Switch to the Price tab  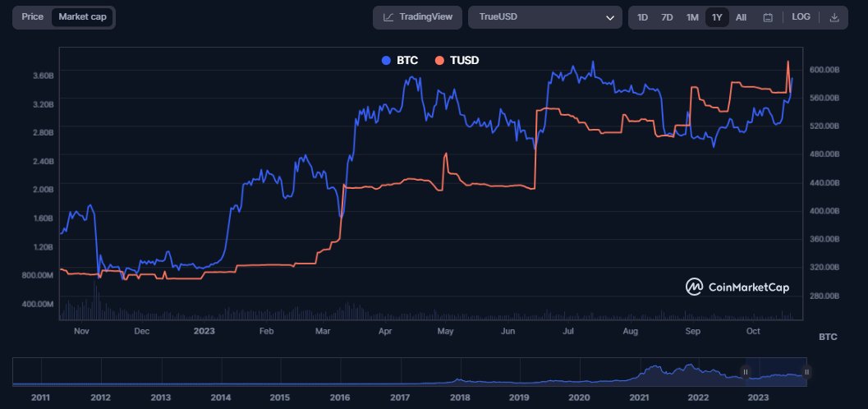[32, 16]
